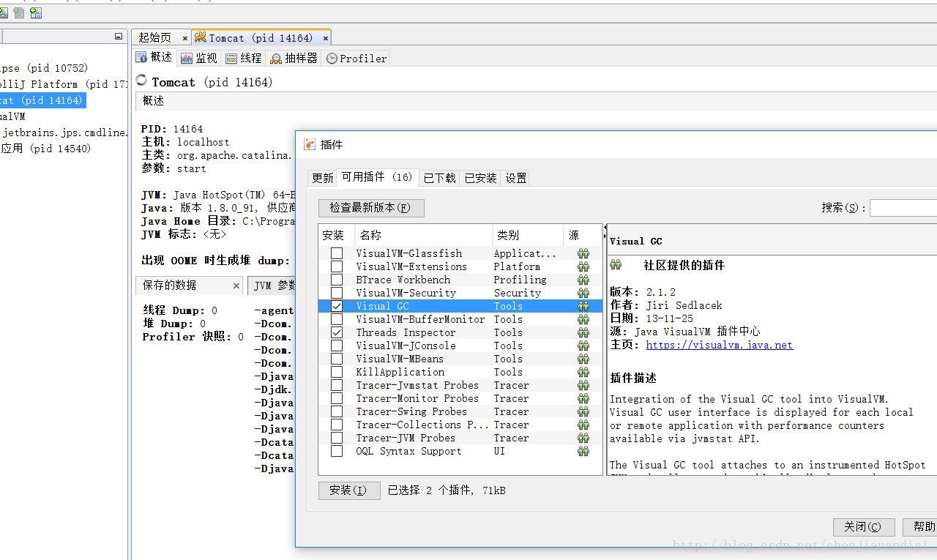
Task: Click the 关闭 close button
Action: pos(864,527)
